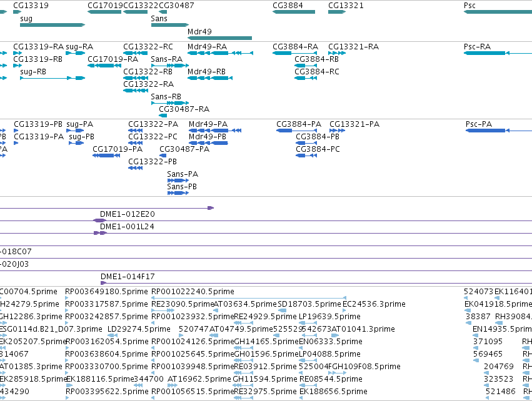Select EST LD29274.5prime
This screenshot has width=532, height=401.
click(139, 329)
